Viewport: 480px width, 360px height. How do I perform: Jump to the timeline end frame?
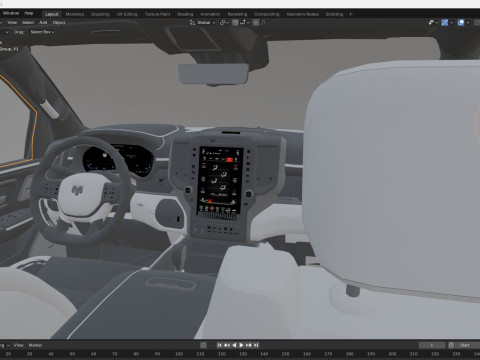(x=256, y=345)
